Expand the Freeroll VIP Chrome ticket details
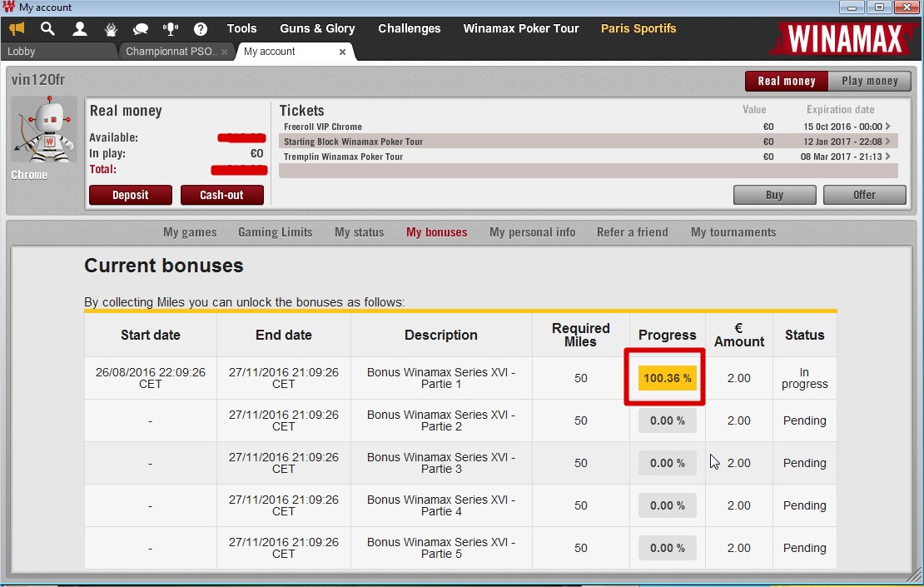Viewport: 924px width, 587px height. pyautogui.click(x=892, y=127)
